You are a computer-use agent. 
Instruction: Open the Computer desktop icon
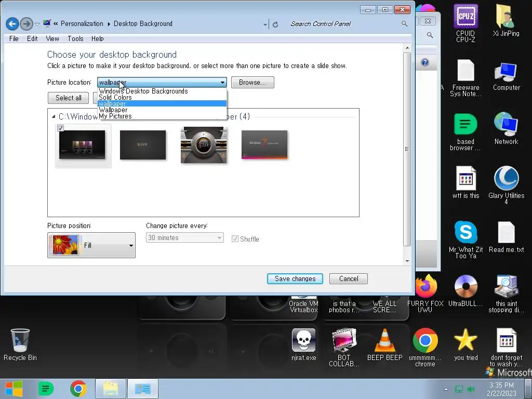506,76
